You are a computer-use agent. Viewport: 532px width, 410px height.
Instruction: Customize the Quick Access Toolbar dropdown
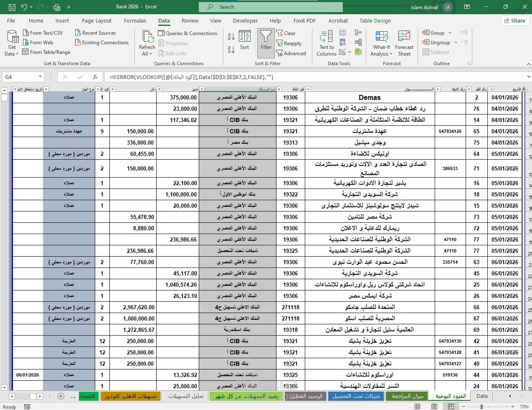[68, 7]
